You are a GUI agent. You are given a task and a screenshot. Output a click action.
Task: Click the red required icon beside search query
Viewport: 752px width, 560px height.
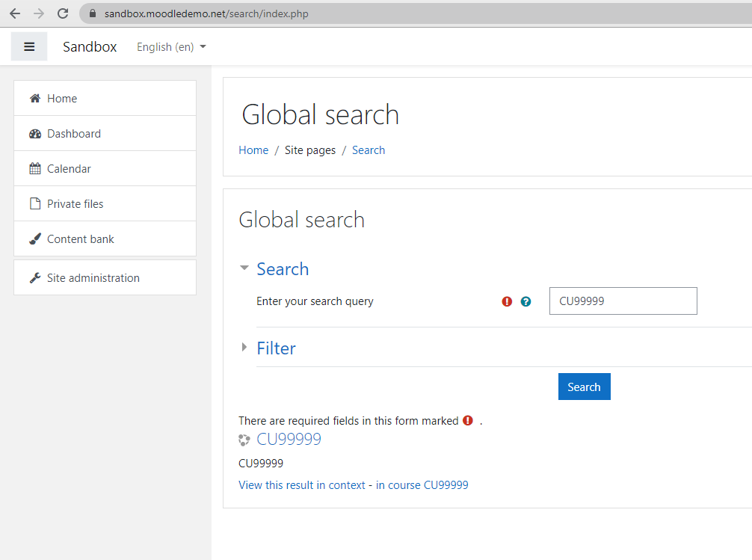point(507,301)
